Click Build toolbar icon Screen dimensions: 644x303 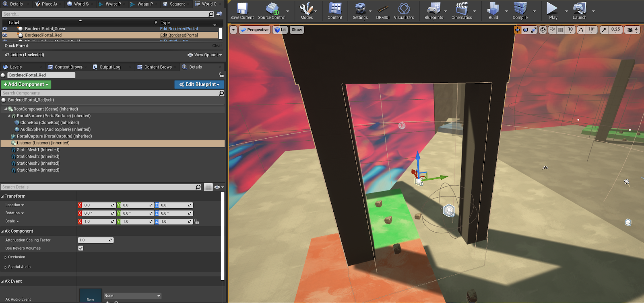493,11
